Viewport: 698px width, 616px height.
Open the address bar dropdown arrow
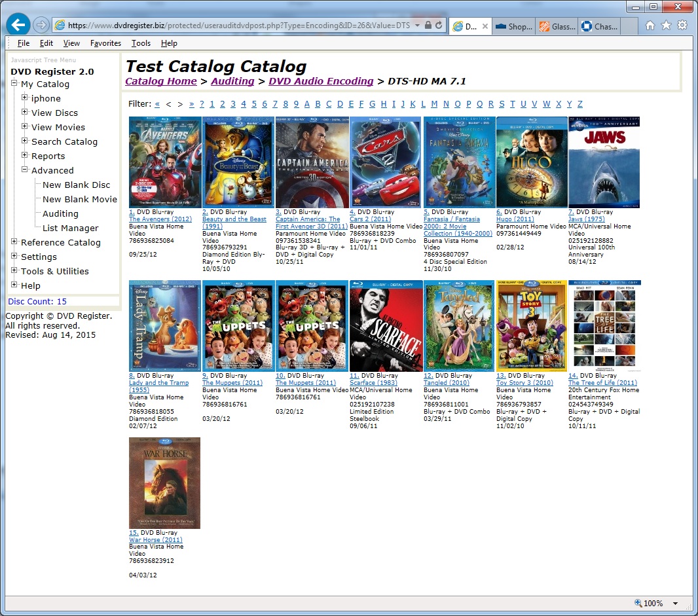(417, 26)
